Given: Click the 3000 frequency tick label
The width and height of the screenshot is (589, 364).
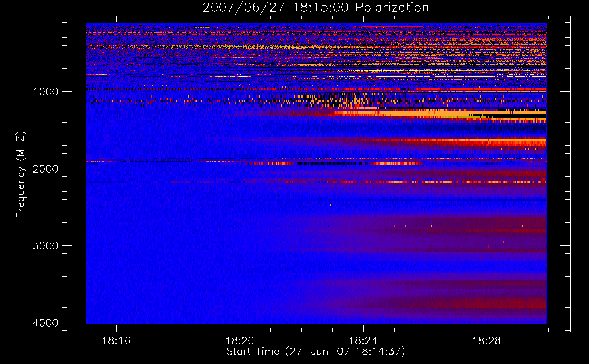Looking at the screenshot, I should 46,246.
